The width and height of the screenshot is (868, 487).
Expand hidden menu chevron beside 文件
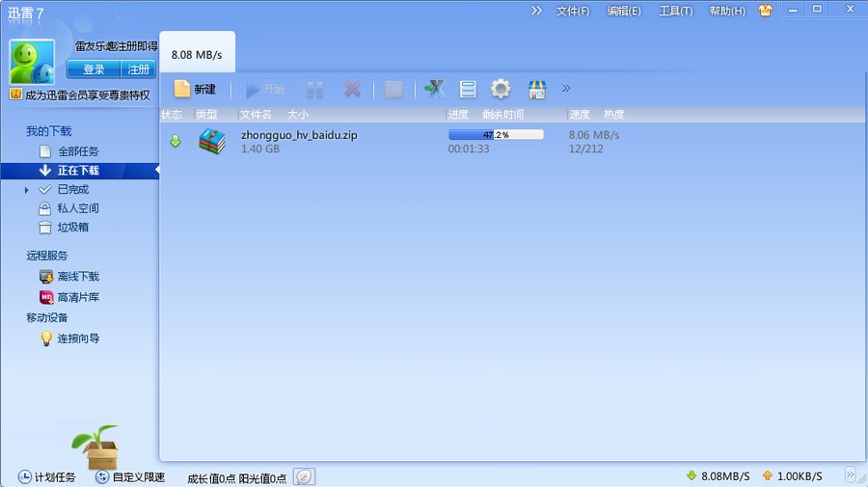click(x=536, y=11)
